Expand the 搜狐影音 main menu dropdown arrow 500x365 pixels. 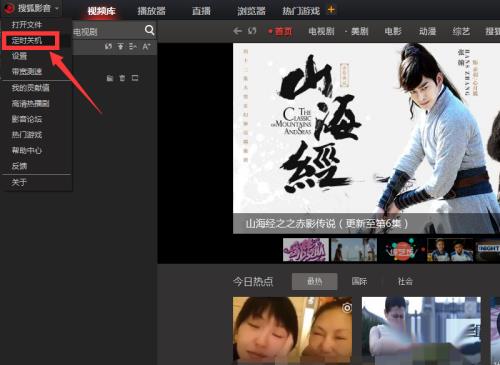point(57,8)
